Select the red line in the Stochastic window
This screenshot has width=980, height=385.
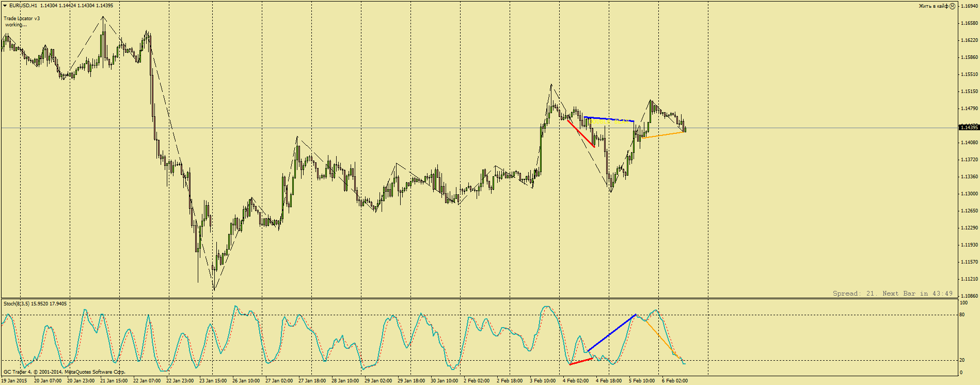[x=581, y=361]
